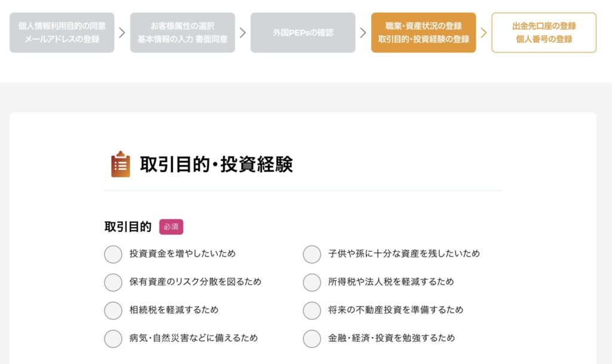612x364 pixels.
Task: Open 出金先口座の登録 step
Action: [x=544, y=33]
